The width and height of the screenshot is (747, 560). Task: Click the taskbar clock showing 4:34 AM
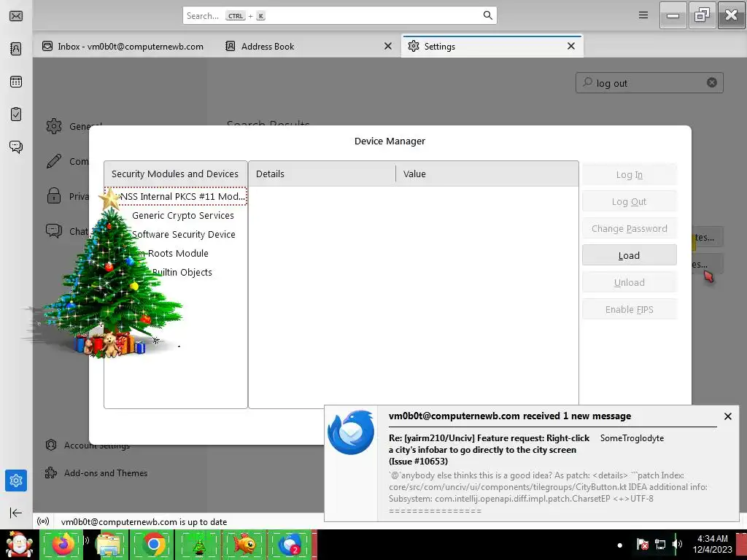pos(712,544)
